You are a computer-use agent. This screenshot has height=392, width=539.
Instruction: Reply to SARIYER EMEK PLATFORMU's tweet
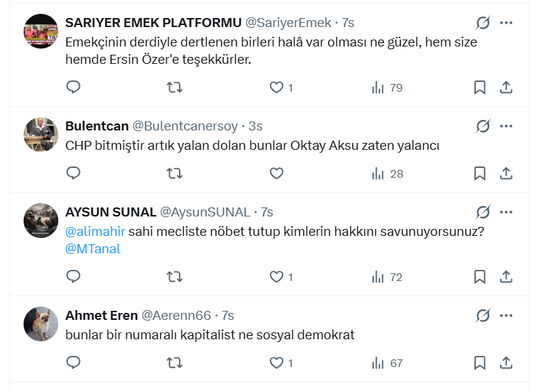(x=74, y=87)
